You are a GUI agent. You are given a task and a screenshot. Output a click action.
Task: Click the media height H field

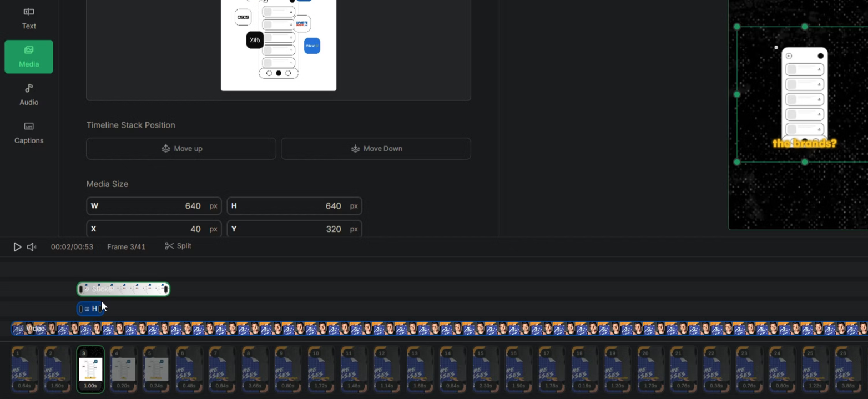294,206
